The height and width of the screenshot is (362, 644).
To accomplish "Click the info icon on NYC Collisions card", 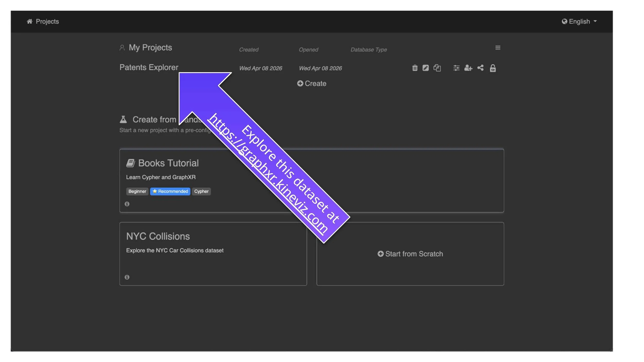I will coord(127,277).
